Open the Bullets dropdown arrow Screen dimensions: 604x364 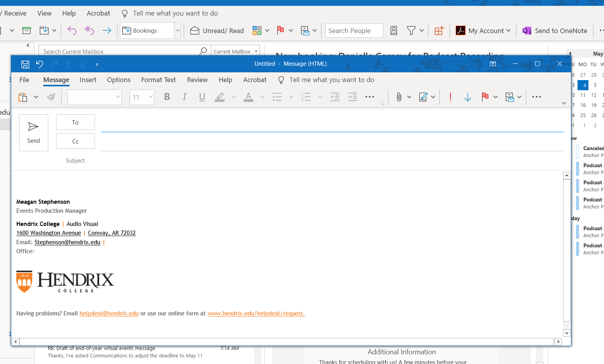pos(291,97)
